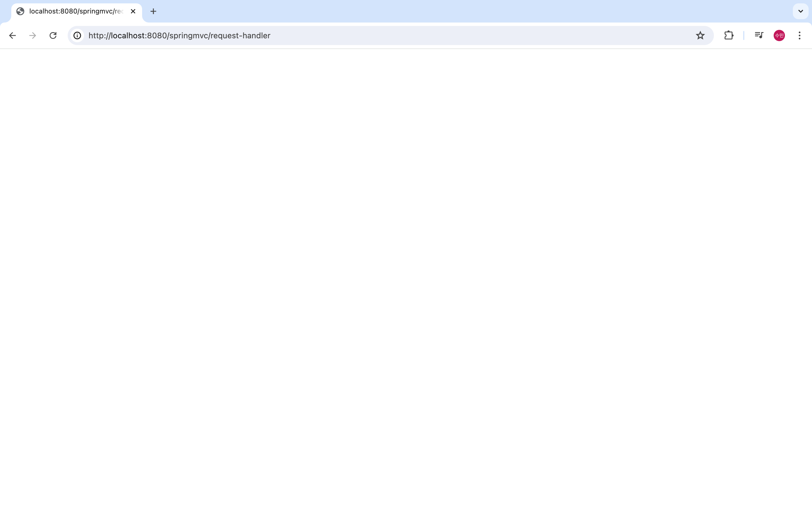Reload the current page
The height and width of the screenshot is (507, 812).
53,35
